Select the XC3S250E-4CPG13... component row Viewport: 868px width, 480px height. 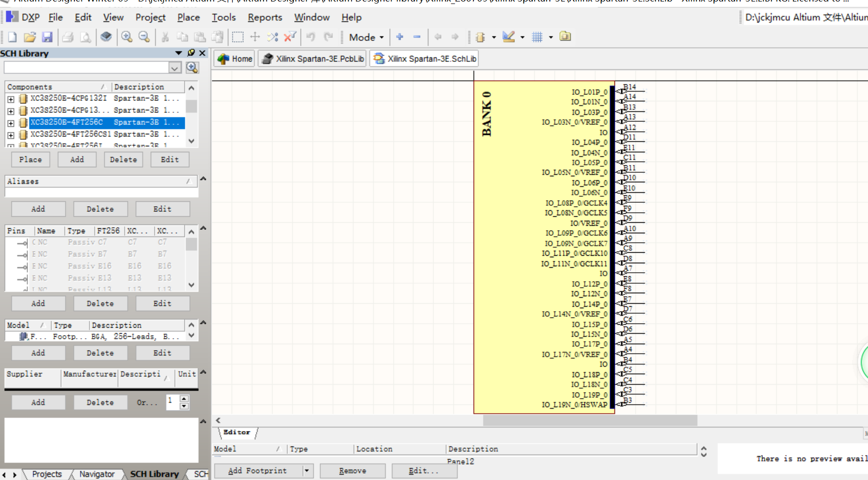95,110
